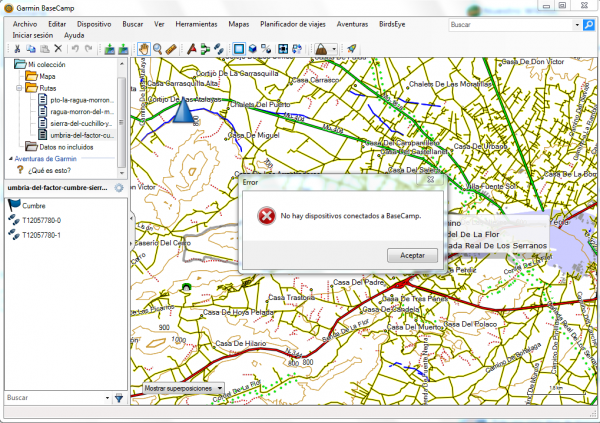Open the Planificador de viajes menu
This screenshot has height=423, width=600.
pos(293,24)
